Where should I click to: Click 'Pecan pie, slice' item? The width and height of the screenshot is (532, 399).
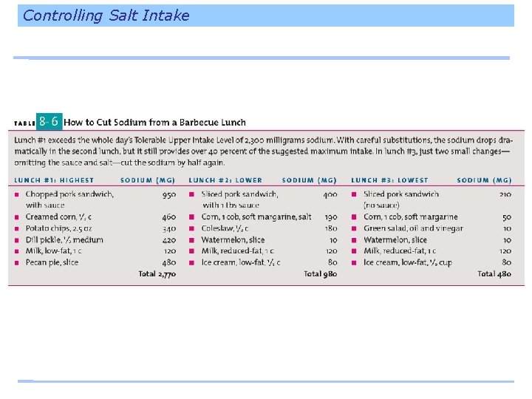click(52, 262)
